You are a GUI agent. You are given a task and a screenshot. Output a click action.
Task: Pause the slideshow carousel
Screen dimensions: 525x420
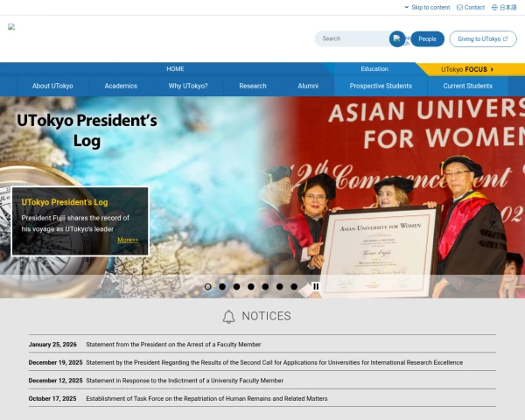(316, 286)
